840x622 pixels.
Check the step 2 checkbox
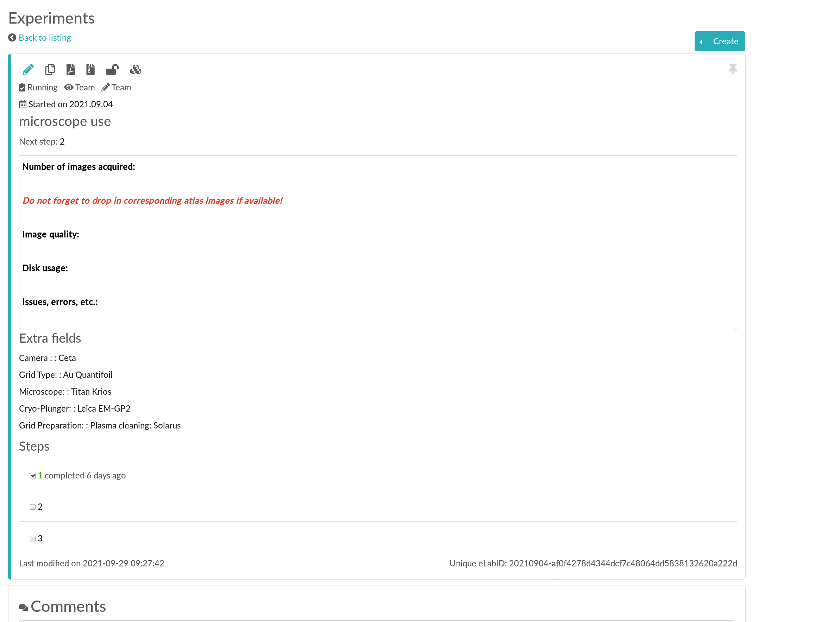pos(33,507)
